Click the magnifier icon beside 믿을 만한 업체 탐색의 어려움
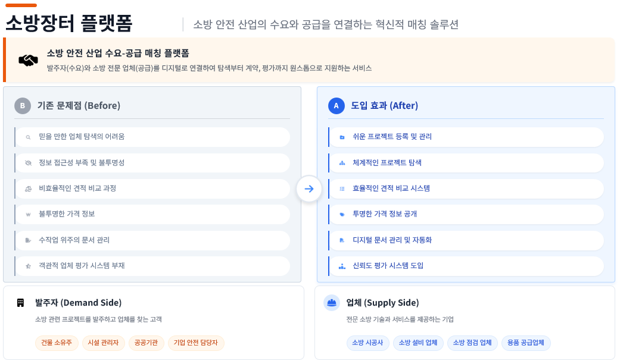 point(28,137)
